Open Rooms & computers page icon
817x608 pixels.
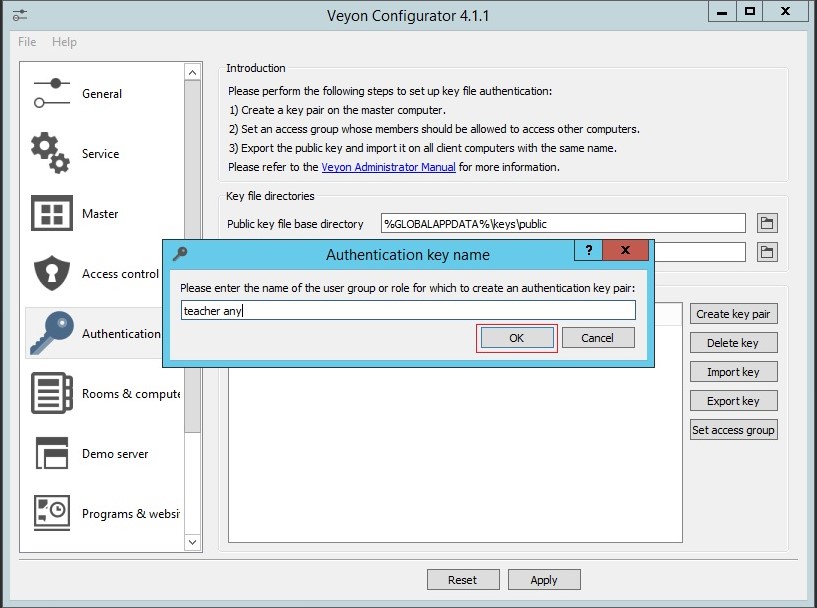pyautogui.click(x=52, y=393)
